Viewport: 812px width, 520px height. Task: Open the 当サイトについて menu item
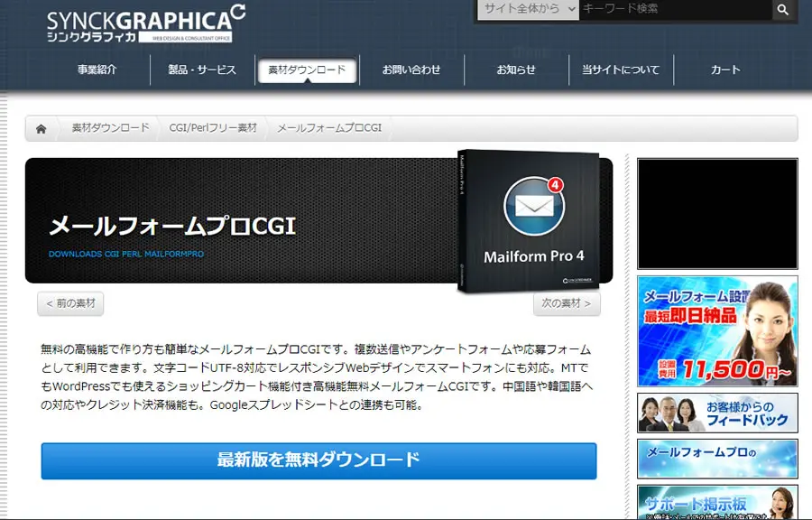pos(621,70)
